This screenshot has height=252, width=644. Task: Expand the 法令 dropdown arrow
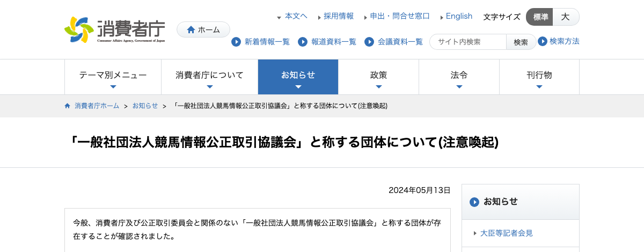pyautogui.click(x=459, y=87)
